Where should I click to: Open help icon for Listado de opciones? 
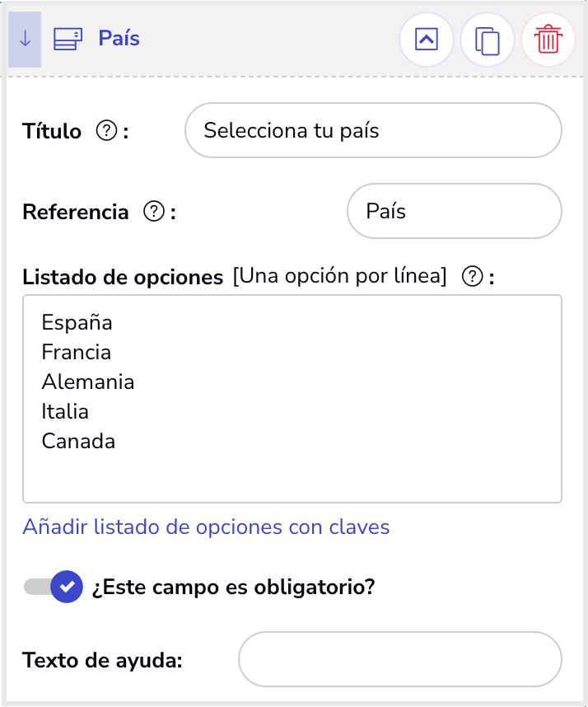pos(473,276)
